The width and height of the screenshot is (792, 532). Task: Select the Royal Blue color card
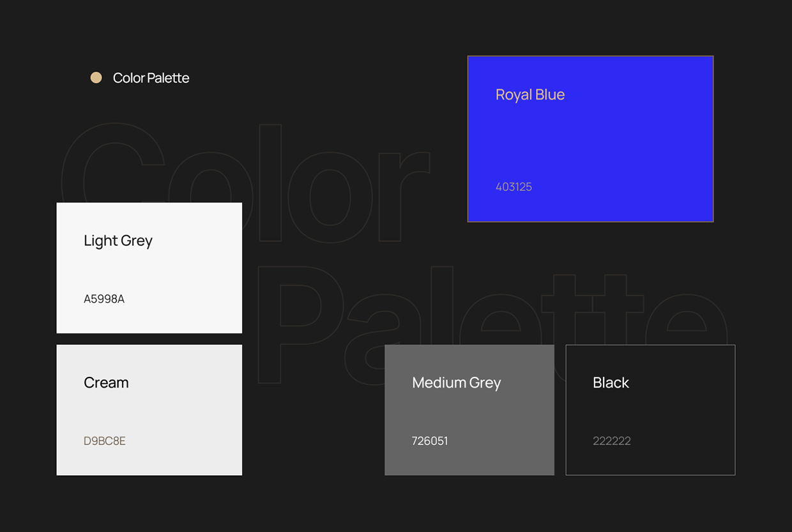click(x=590, y=139)
